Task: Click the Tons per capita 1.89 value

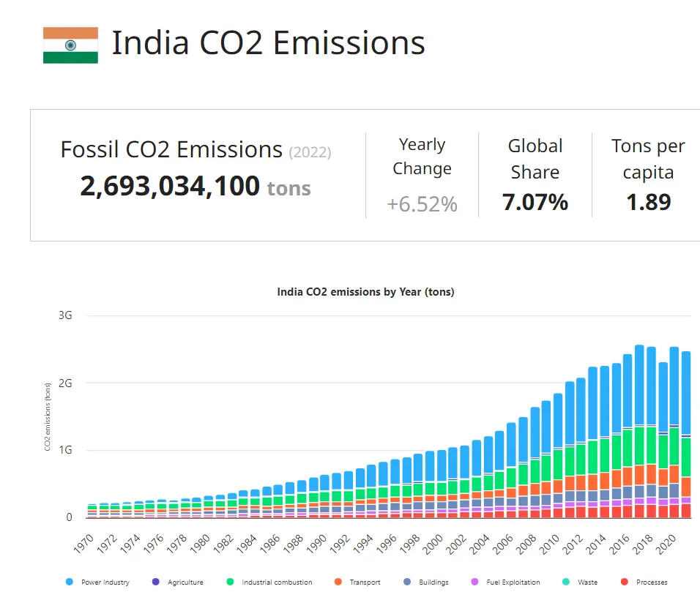Action: click(x=648, y=201)
